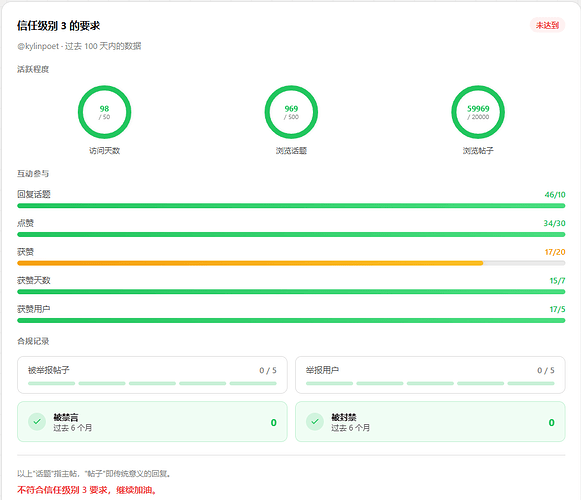Click the @kylinpoet username subtitle
Viewport: 581px width, 500px height.
click(x=79, y=46)
